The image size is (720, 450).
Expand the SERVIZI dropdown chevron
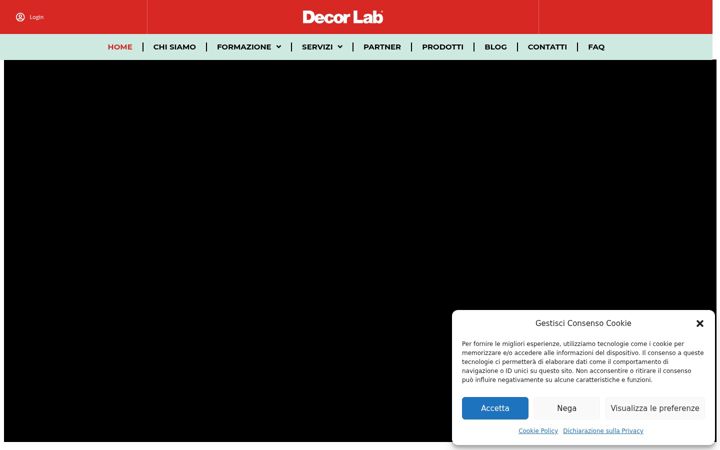pyautogui.click(x=340, y=47)
